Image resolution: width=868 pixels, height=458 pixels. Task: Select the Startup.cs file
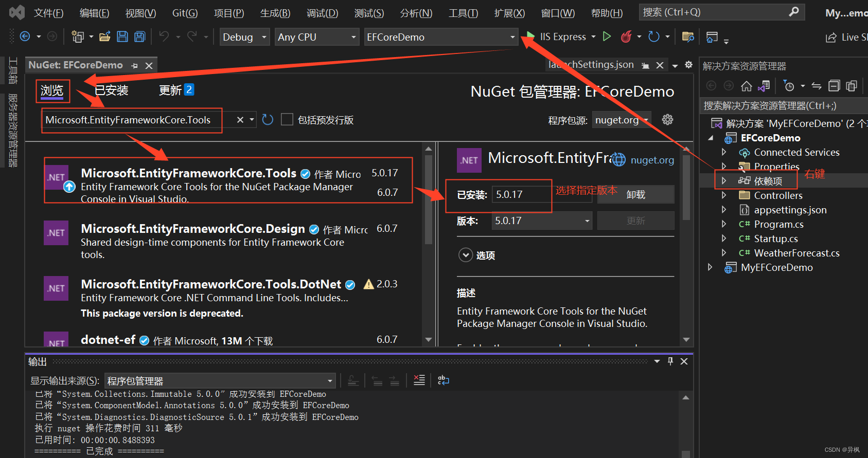(x=776, y=239)
